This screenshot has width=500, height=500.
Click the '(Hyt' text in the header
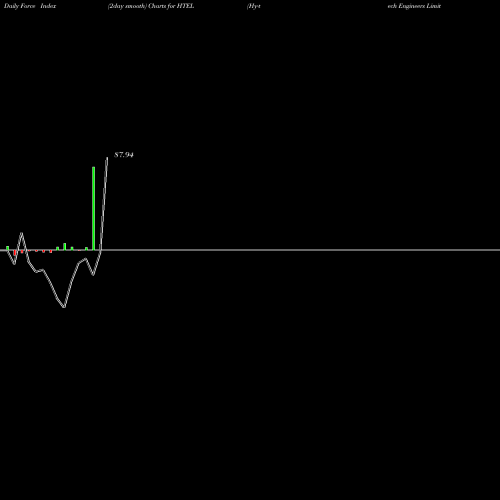point(254,6)
